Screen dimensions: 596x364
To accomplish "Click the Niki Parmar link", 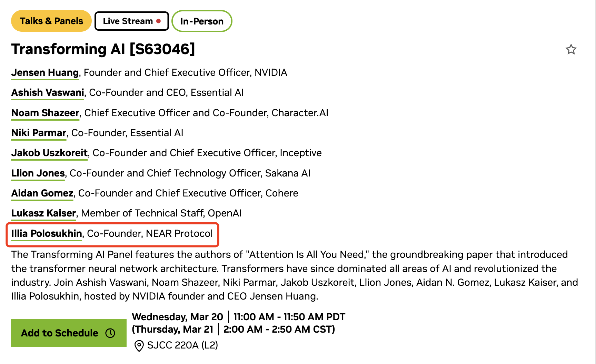I will [39, 133].
